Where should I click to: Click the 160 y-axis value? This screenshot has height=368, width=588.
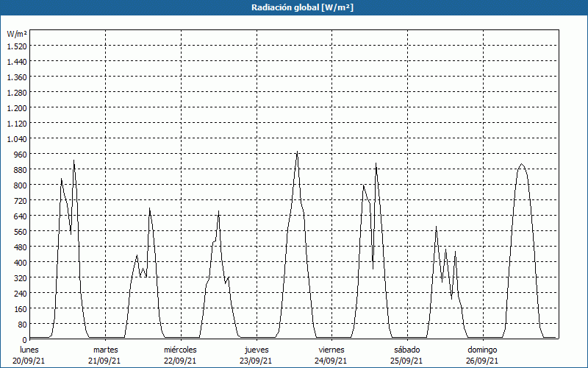tap(21, 308)
